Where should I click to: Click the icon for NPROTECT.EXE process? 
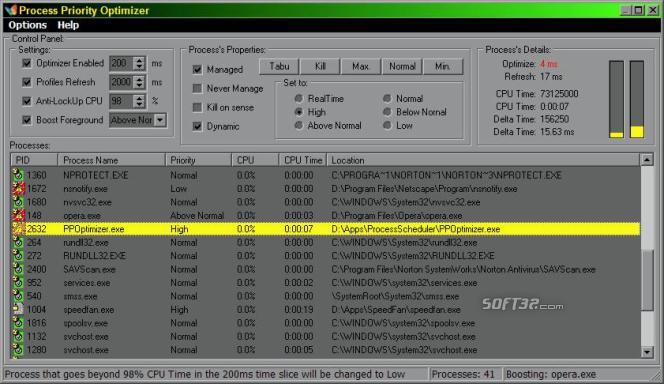tap(18, 175)
